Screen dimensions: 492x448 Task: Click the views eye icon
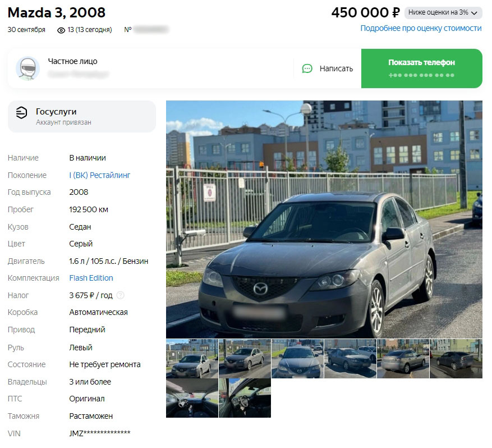(x=61, y=30)
